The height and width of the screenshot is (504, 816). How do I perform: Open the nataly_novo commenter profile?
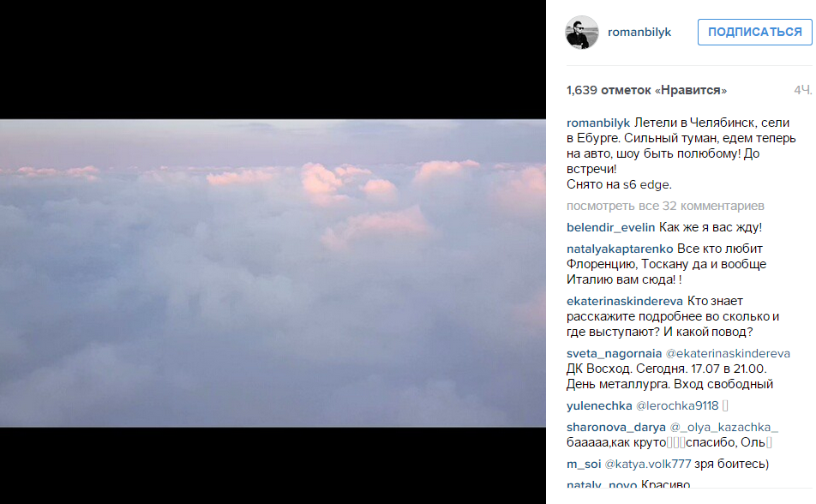(x=602, y=484)
